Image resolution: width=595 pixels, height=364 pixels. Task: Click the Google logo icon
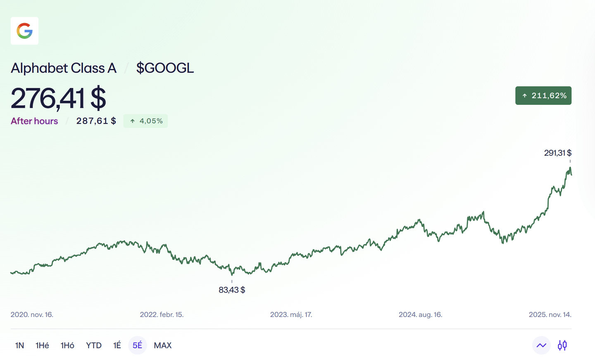pos(24,31)
